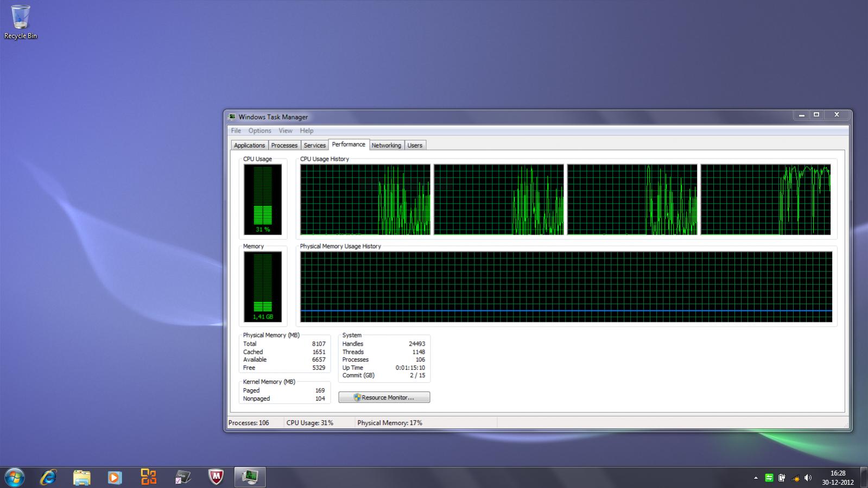
Task: Select the Performance tab
Action: 349,144
